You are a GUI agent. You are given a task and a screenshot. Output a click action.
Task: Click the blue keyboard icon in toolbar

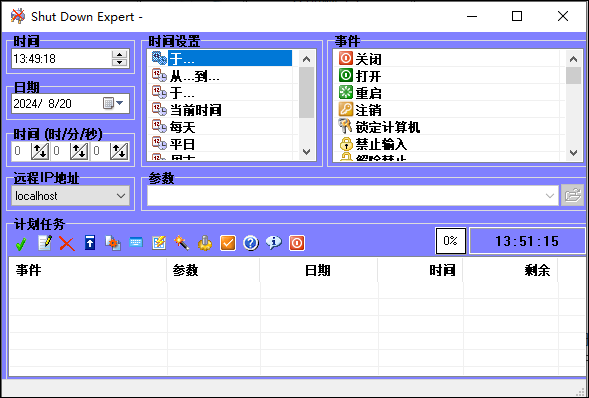pyautogui.click(x=136, y=243)
